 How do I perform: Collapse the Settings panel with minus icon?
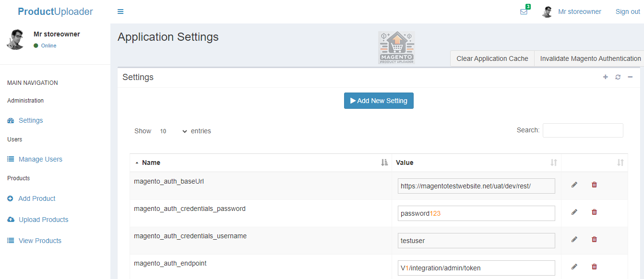point(630,77)
